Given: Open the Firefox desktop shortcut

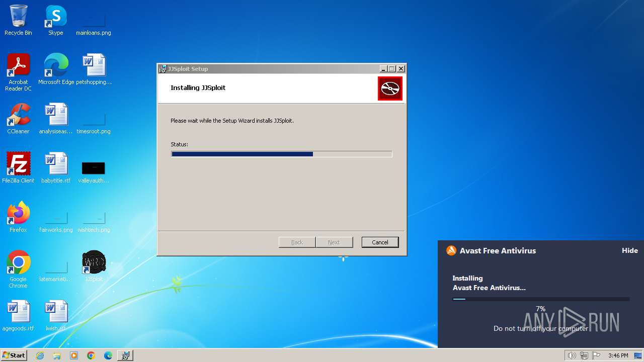Looking at the screenshot, I should click(18, 217).
